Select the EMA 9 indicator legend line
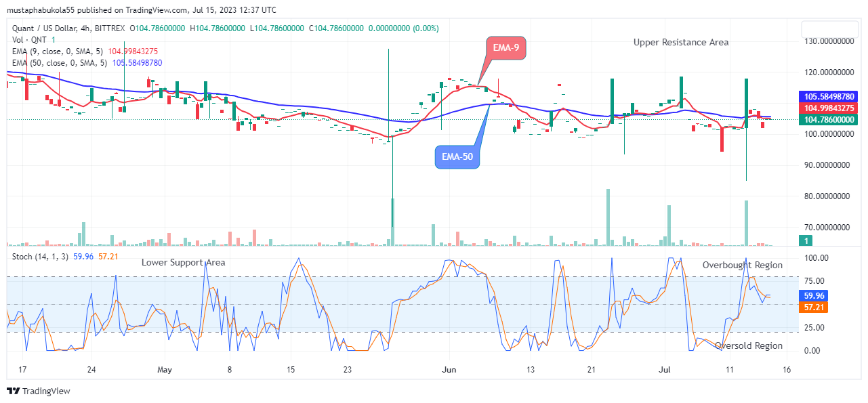 click(x=85, y=51)
